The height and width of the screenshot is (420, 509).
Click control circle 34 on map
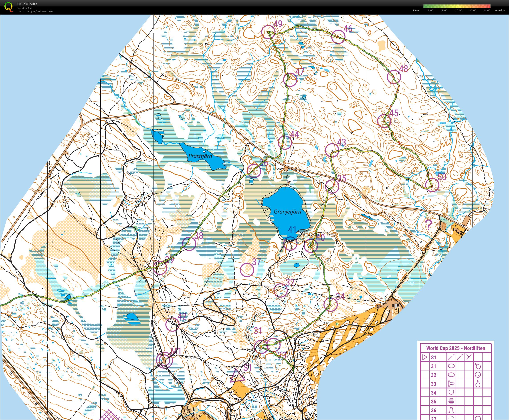pos(330,304)
